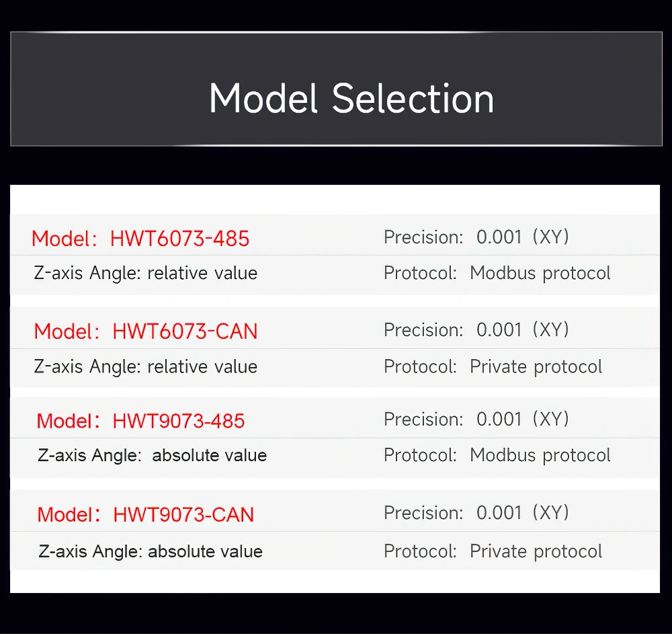672x634 pixels.
Task: Click Modbus protocol text under HWT9073-485
Action: pos(540,456)
